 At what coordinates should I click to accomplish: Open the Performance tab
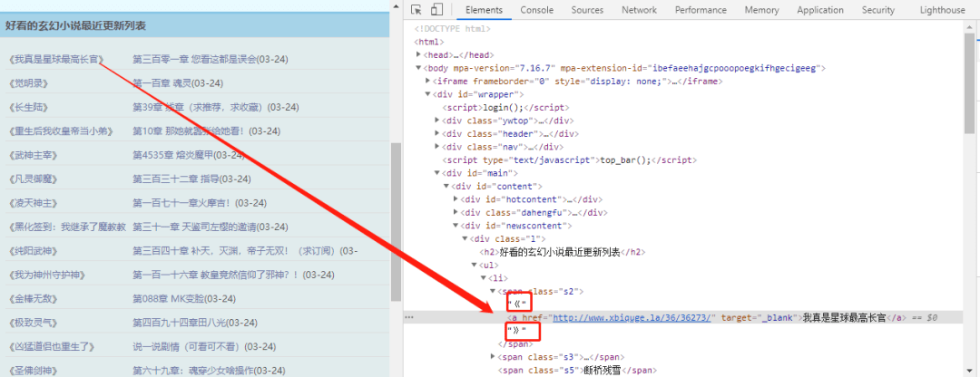[x=701, y=10]
